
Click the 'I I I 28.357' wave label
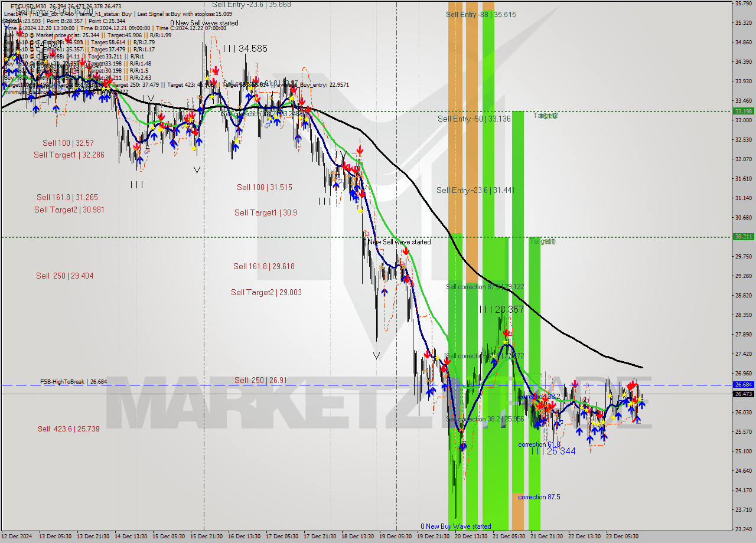pyautogui.click(x=501, y=309)
